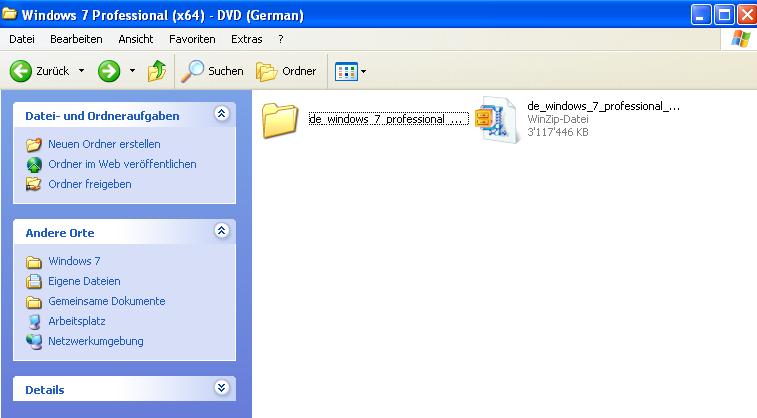Click the Ordner freigeben share icon
Image resolution: width=757 pixels, height=418 pixels.
tap(33, 184)
